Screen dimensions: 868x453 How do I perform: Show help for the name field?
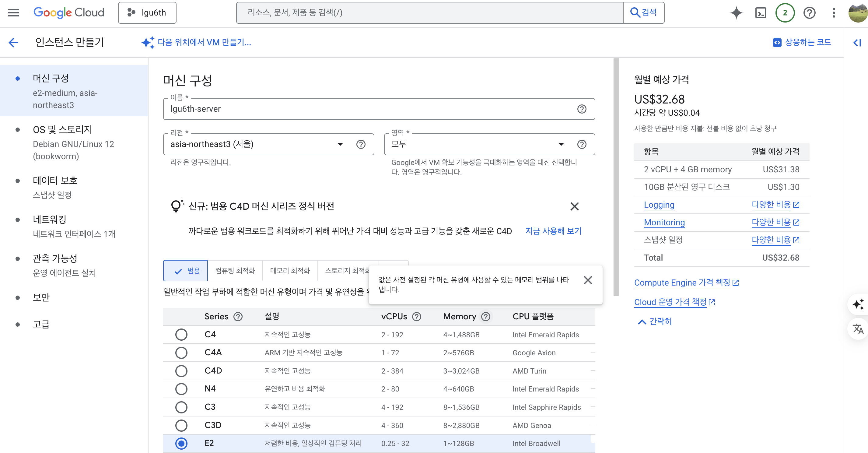(x=582, y=109)
